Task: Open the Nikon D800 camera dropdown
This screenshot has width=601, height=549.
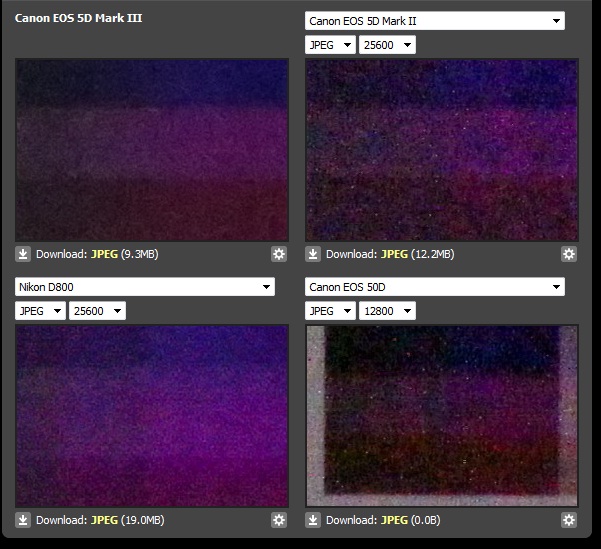Action: point(144,287)
